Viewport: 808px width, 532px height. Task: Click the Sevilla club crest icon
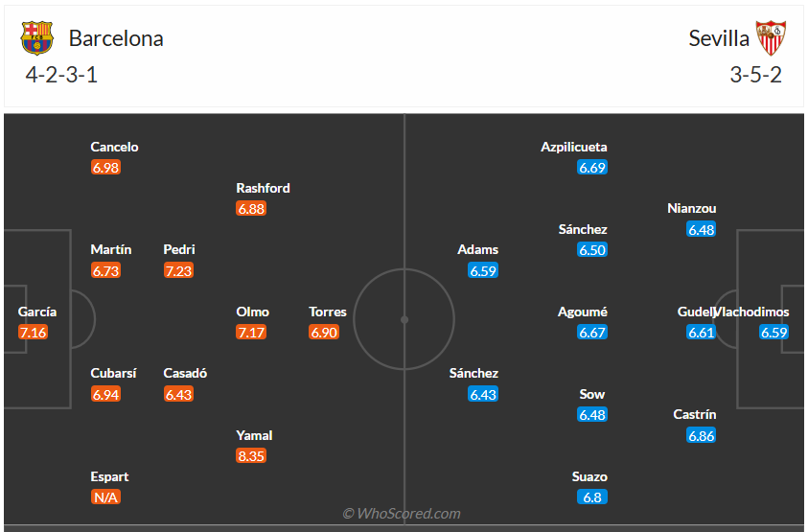point(771,38)
